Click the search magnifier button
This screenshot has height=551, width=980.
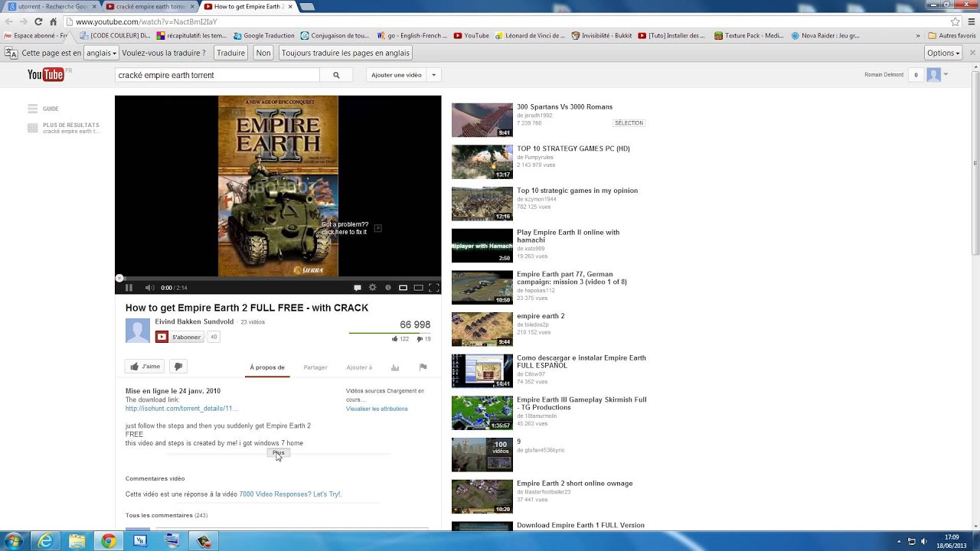336,75
